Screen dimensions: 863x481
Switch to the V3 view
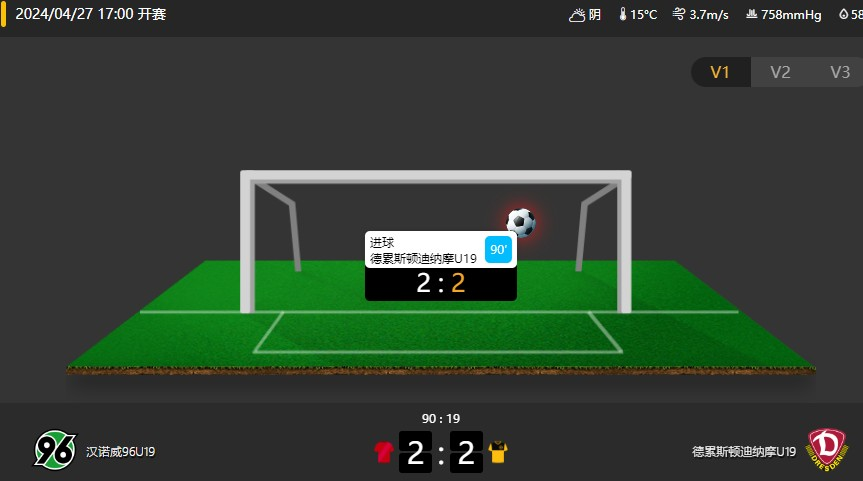pos(839,72)
